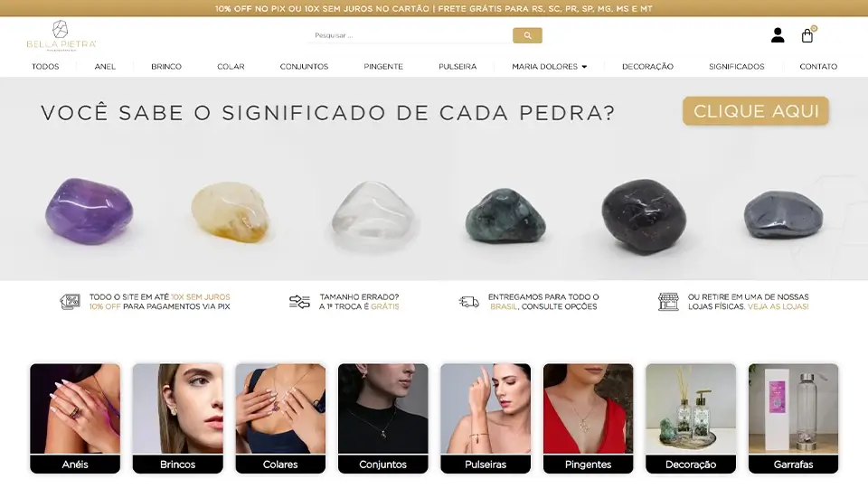Click the Bella Pietra logo
The height and width of the screenshot is (488, 868).
pos(61,36)
